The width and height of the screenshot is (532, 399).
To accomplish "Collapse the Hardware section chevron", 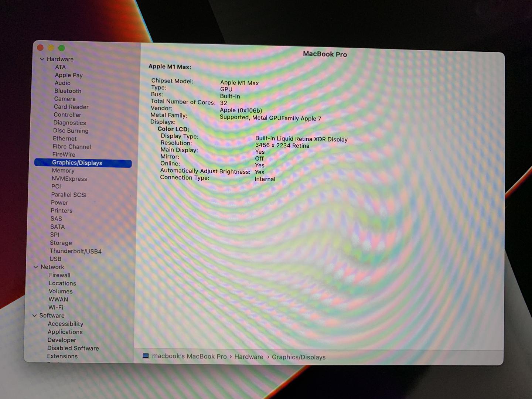I will (x=42, y=59).
